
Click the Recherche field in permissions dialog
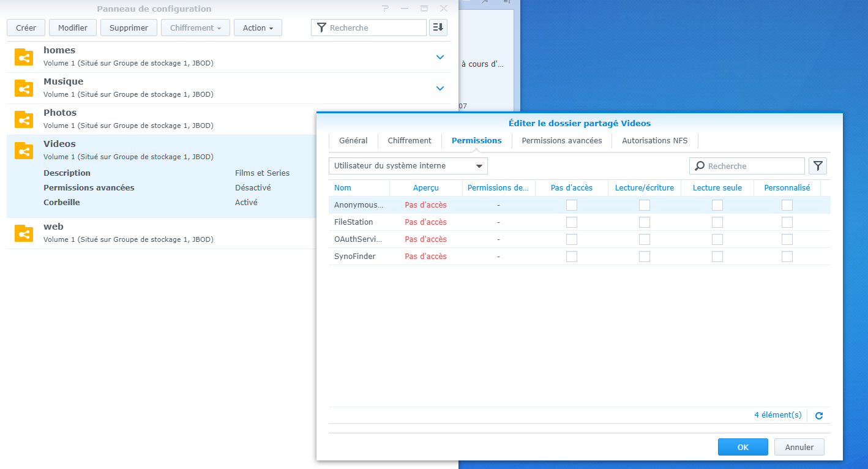point(753,166)
